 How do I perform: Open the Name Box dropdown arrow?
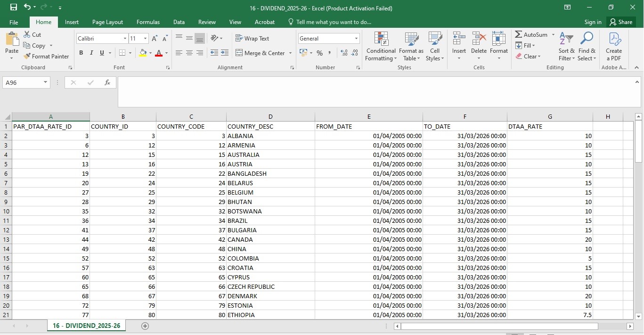[x=45, y=82]
